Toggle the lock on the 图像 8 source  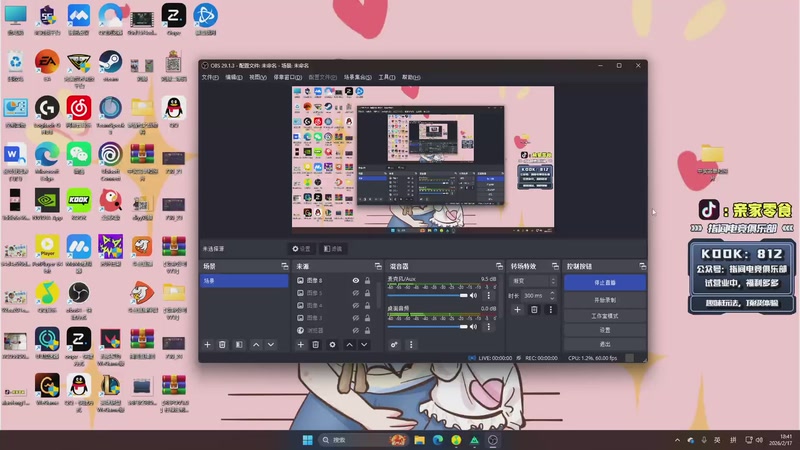pyautogui.click(x=367, y=281)
